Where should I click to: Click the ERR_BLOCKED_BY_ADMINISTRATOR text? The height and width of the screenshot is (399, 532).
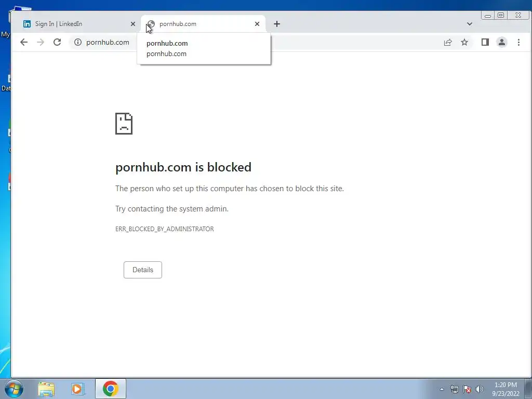pos(165,229)
